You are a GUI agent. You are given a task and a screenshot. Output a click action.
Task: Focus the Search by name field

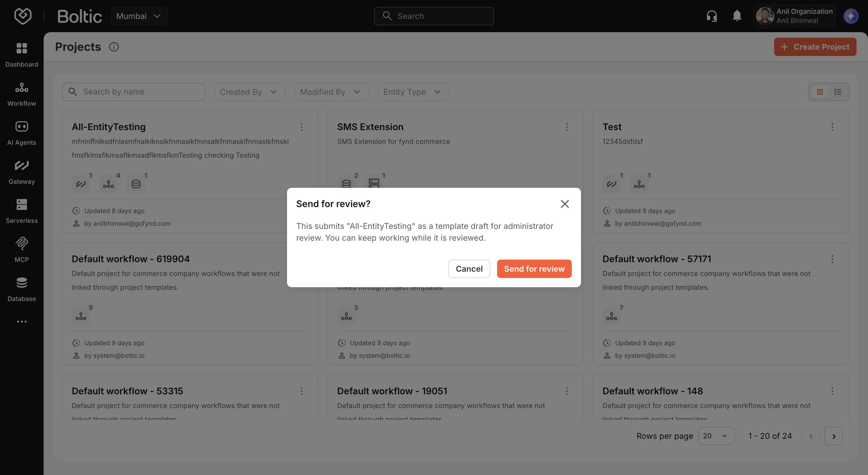point(134,92)
